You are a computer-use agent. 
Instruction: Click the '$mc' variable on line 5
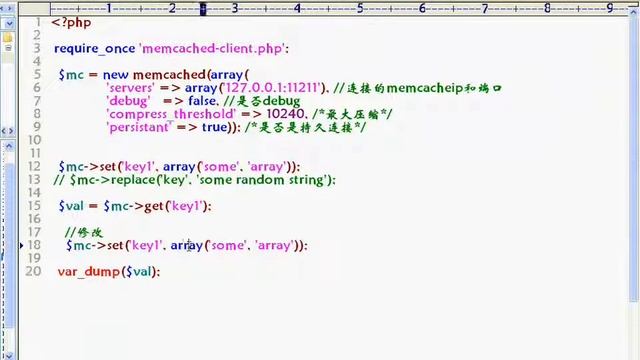click(x=71, y=75)
